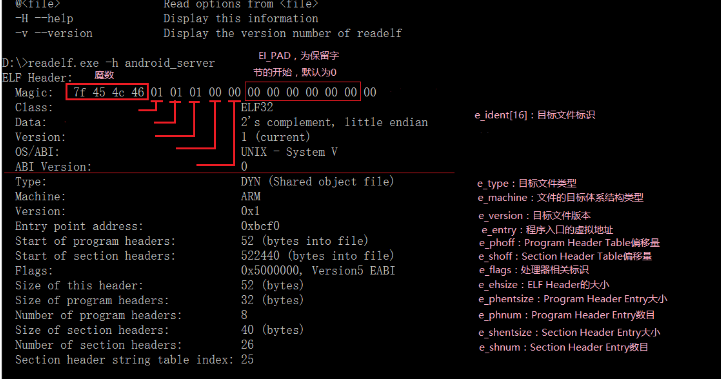Select the 'Flags:' label
The height and width of the screenshot is (379, 721).
34,271
